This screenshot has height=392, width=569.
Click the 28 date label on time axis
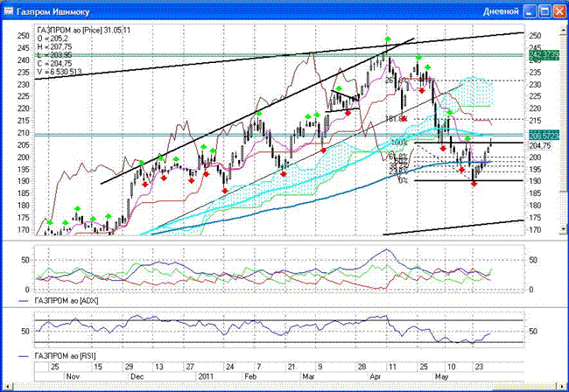[x=362, y=367]
